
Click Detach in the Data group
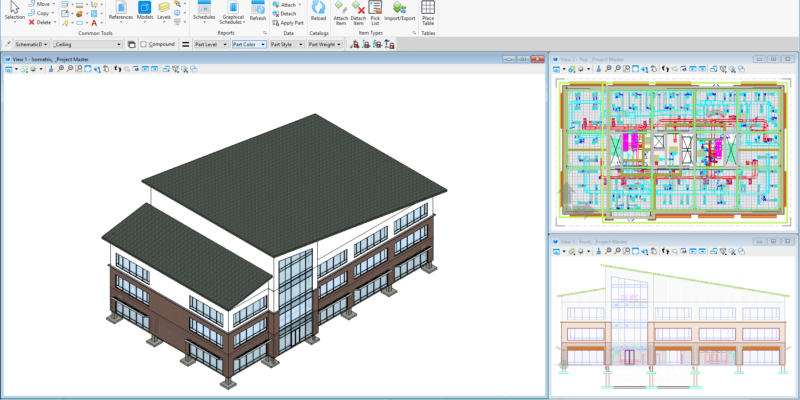coord(284,14)
